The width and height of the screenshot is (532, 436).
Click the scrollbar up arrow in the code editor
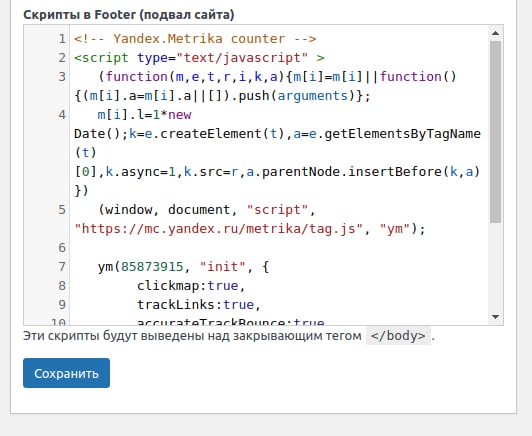[495, 33]
